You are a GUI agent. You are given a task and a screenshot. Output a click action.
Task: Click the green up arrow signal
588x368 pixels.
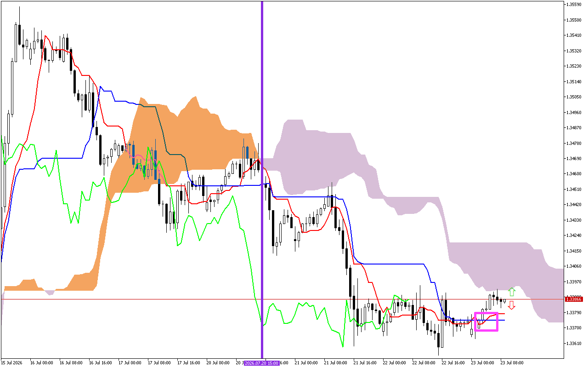(x=512, y=292)
